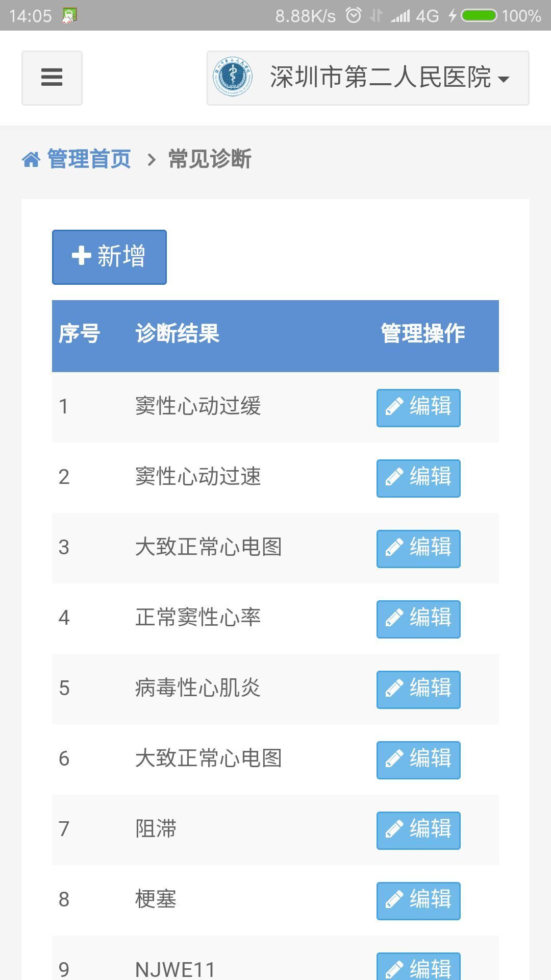This screenshot has width=551, height=980.
Task: Click pencil icon for 正常窦性心率
Action: [x=394, y=619]
